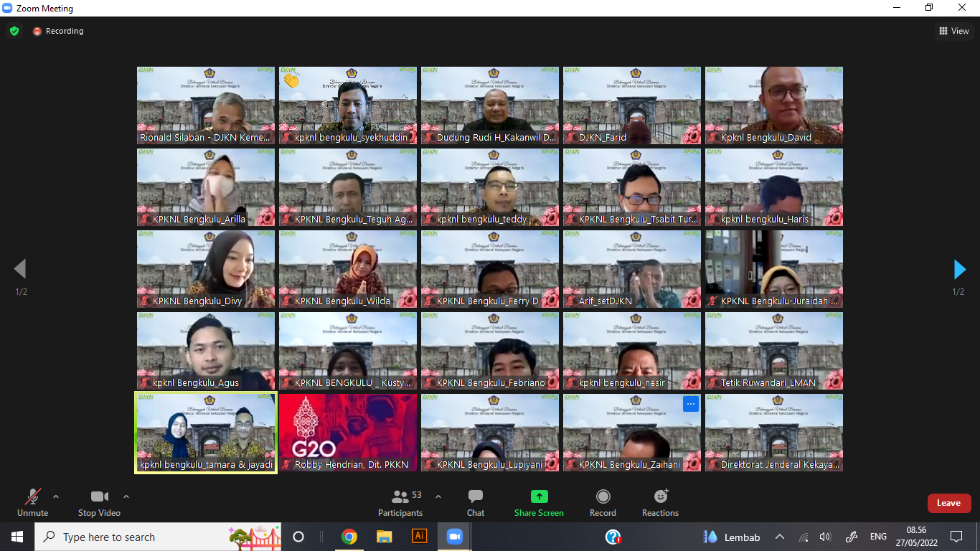Expand audio options arrow beside Unmute
Screen dimensions: 980x551
click(56, 496)
